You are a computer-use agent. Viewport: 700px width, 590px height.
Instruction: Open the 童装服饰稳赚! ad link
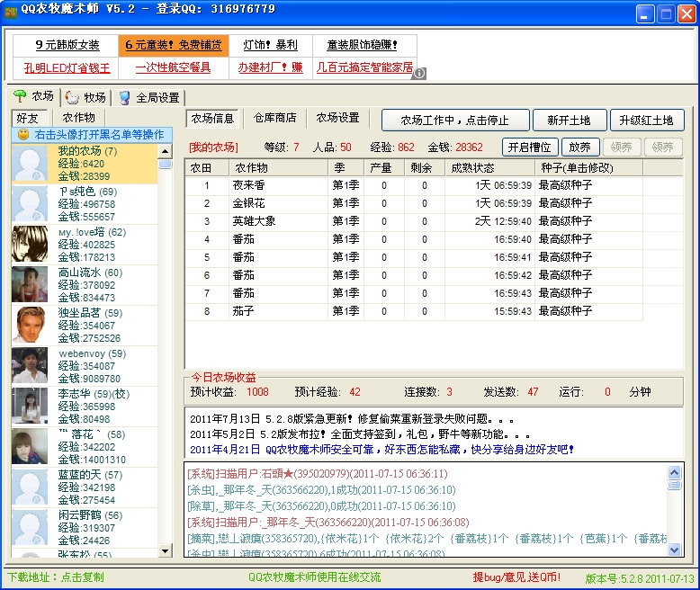pyautogui.click(x=362, y=45)
